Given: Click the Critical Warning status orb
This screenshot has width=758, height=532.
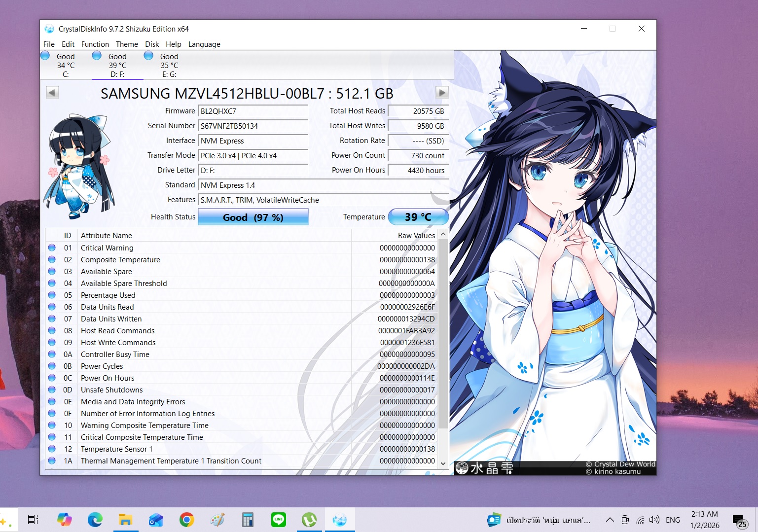Looking at the screenshot, I should 52,248.
